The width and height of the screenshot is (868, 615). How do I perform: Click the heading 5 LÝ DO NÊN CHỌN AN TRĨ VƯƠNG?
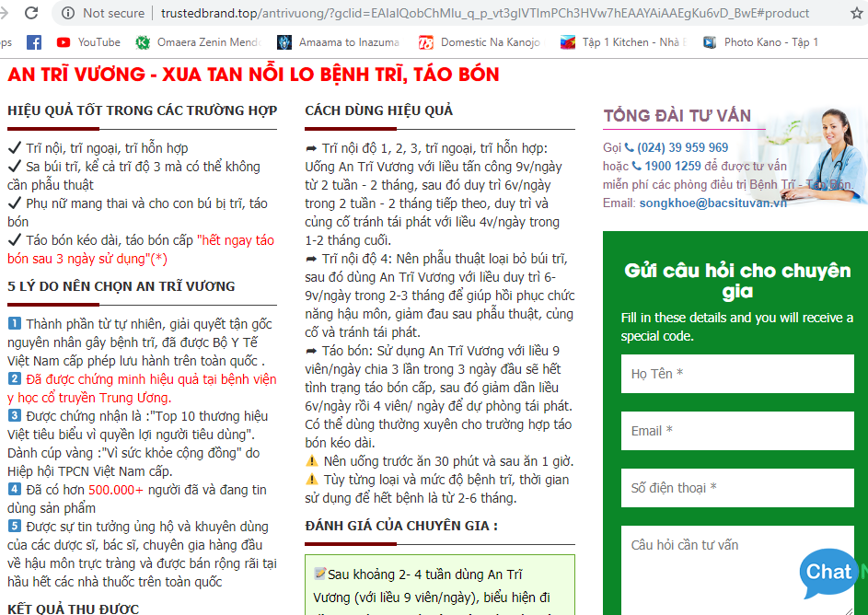point(122,286)
